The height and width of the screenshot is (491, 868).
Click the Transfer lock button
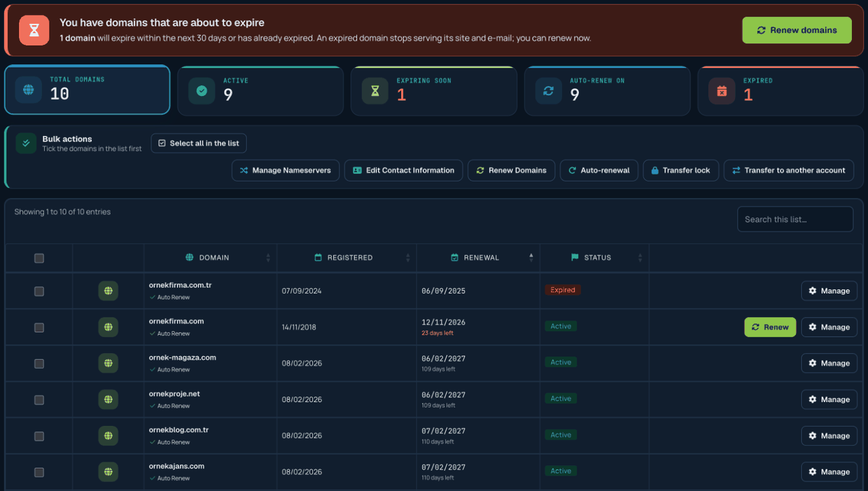[680, 170]
